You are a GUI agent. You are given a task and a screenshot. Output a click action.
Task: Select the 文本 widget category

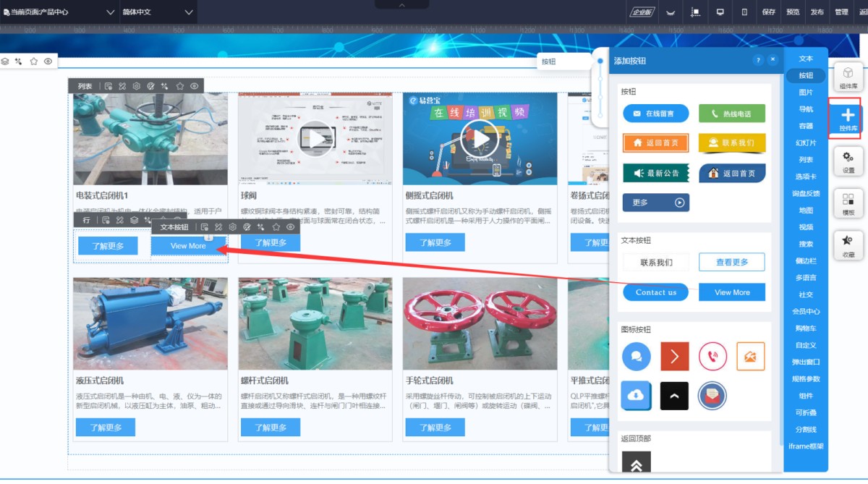click(x=806, y=59)
